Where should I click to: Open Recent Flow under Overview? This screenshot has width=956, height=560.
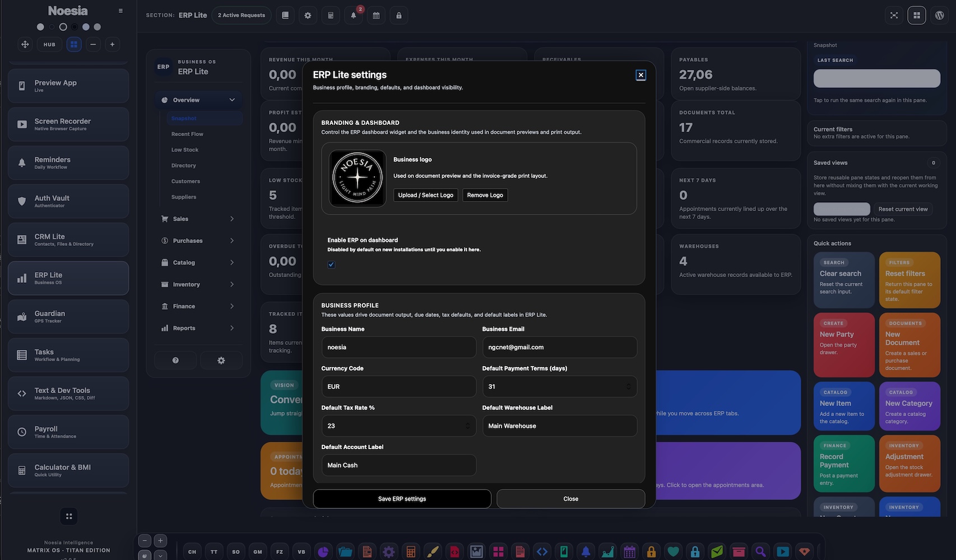coord(187,134)
